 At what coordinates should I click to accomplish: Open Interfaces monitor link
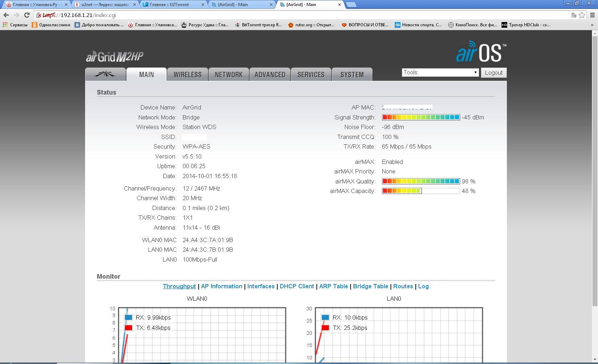(x=261, y=286)
